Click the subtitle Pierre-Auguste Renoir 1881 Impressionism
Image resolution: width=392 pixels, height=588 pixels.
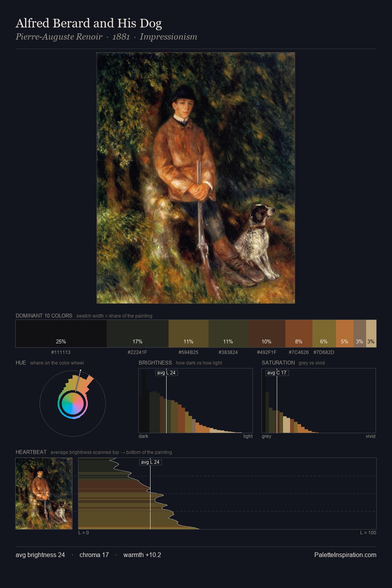point(106,37)
